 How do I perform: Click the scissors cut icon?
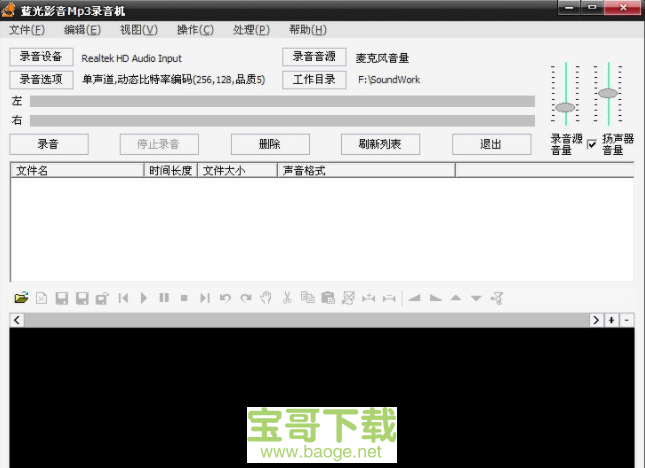(287, 298)
